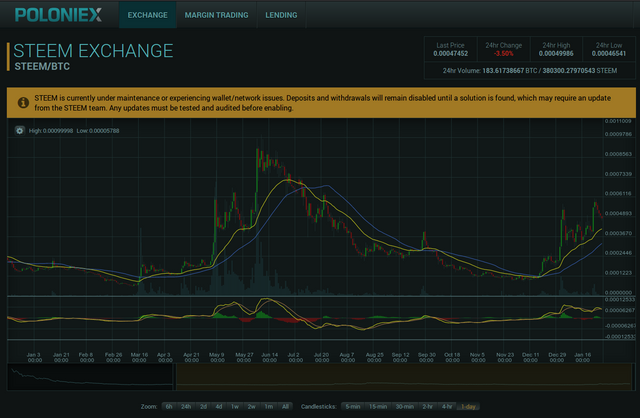This screenshot has height=418, width=640.
Task: Click the Jan 16 date axis label
Action: (x=583, y=357)
